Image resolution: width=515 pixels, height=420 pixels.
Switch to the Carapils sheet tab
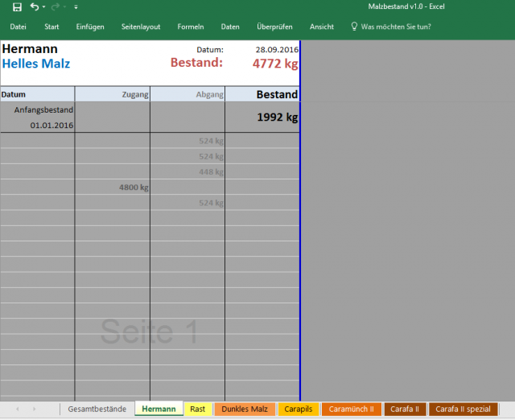(x=299, y=410)
